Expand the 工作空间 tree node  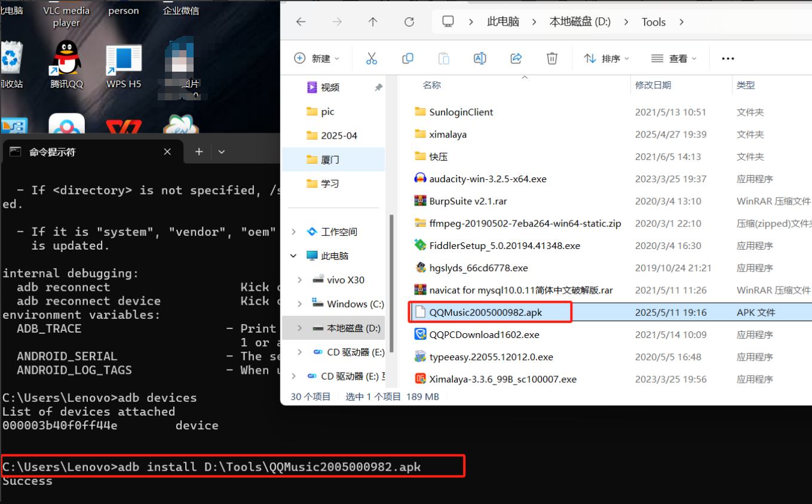click(293, 232)
